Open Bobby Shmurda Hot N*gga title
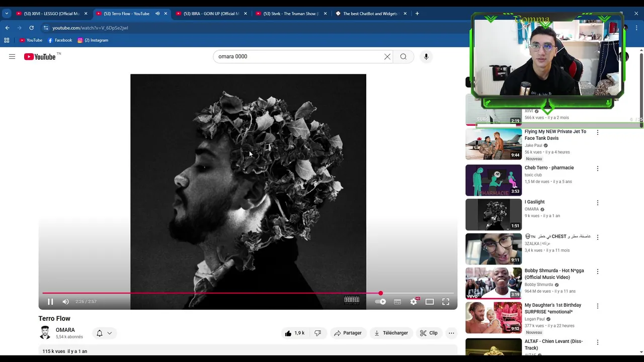The width and height of the screenshot is (644, 362). (x=554, y=274)
